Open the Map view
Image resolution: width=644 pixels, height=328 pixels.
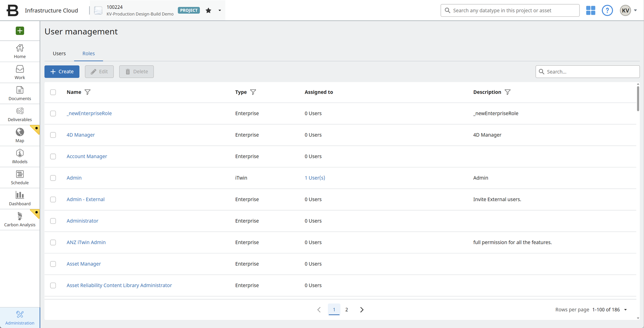click(x=20, y=135)
